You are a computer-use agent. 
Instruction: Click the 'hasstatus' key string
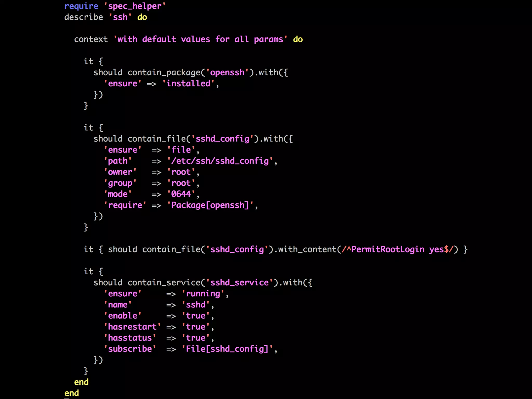(130, 338)
